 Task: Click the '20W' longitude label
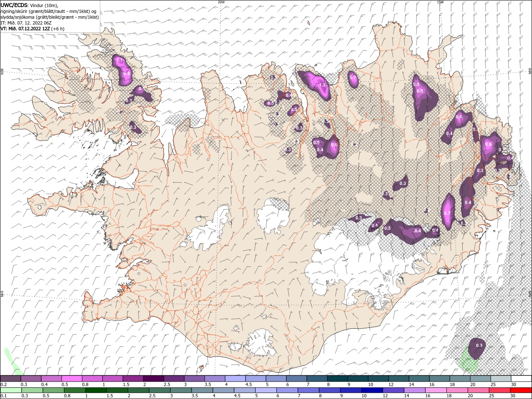[x=221, y=2]
